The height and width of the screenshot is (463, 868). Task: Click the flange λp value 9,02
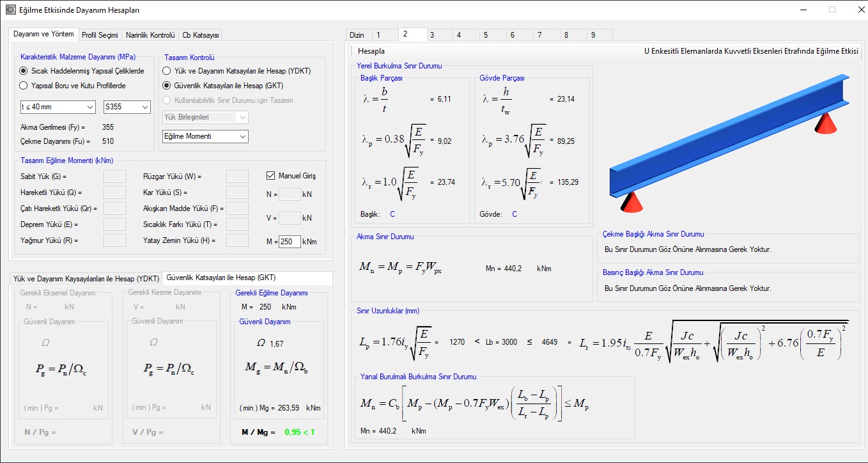pos(445,141)
